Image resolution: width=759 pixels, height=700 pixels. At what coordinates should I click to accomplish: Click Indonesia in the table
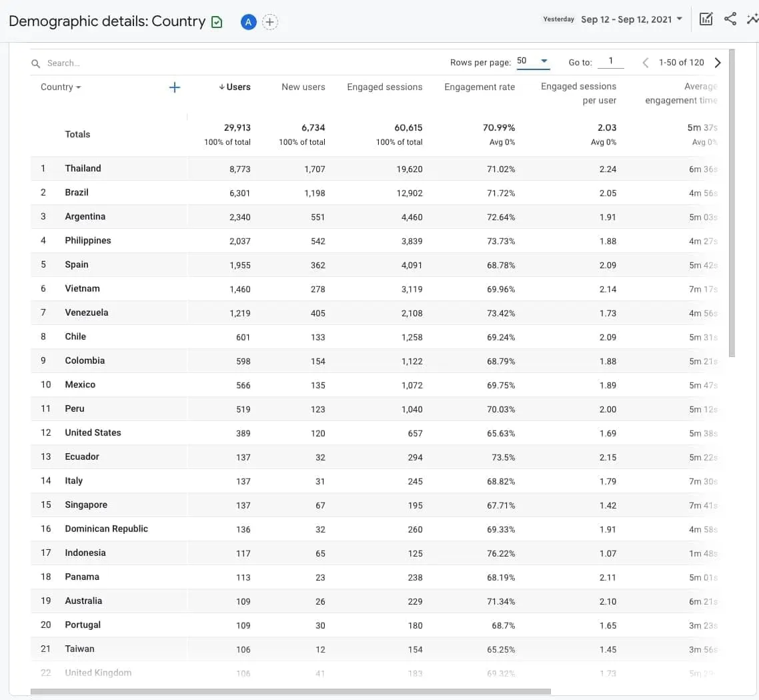(85, 553)
